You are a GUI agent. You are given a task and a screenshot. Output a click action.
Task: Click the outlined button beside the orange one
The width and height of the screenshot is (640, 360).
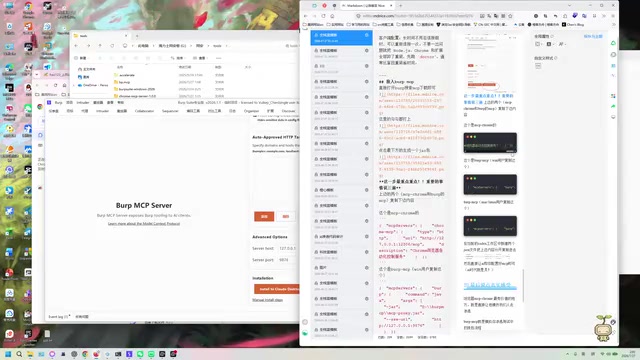(286, 216)
